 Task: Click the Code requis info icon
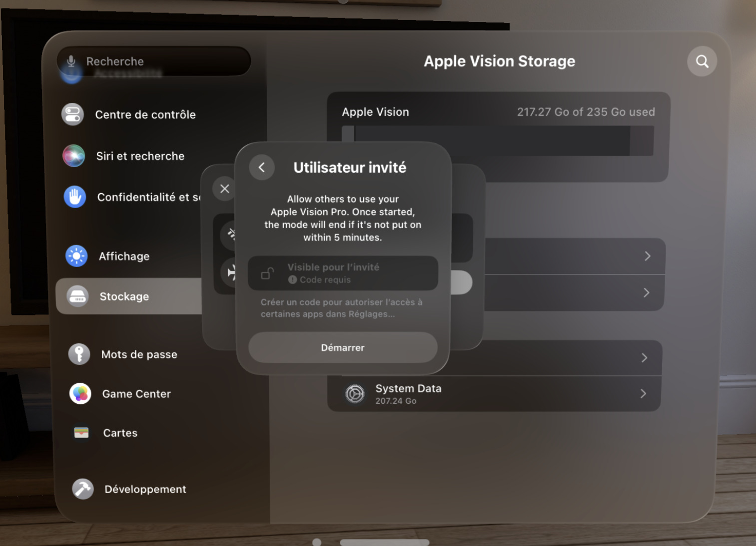coord(293,280)
